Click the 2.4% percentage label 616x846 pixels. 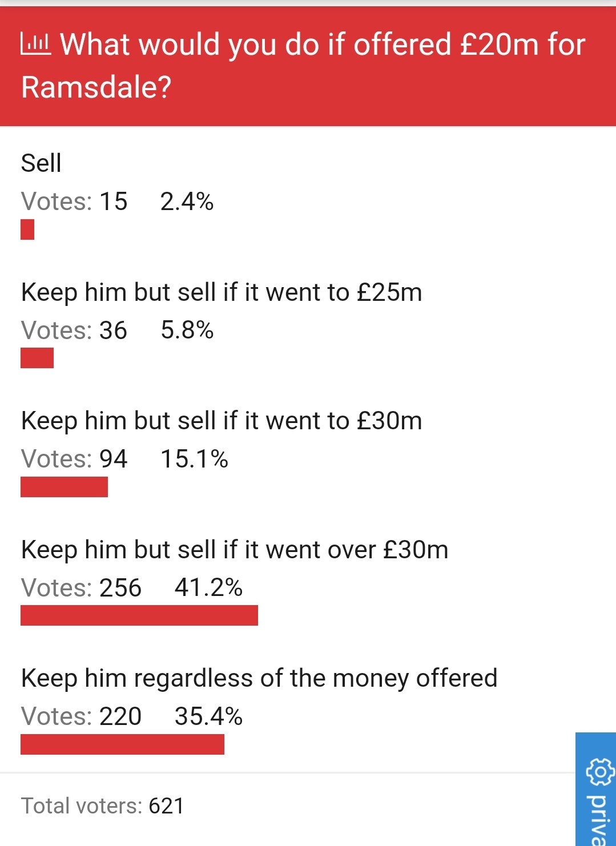point(187,202)
